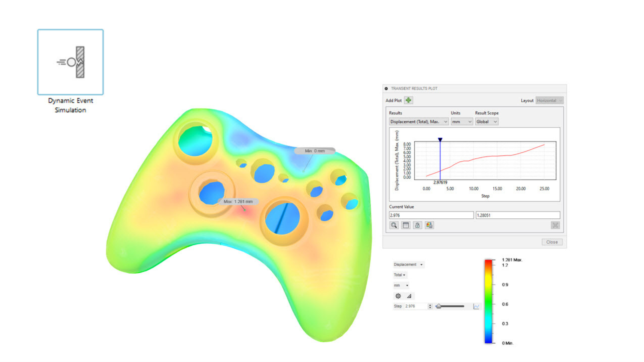This screenshot has width=644, height=362.
Task: Open the Units dropdown set to mm
Action: pyautogui.click(x=462, y=121)
